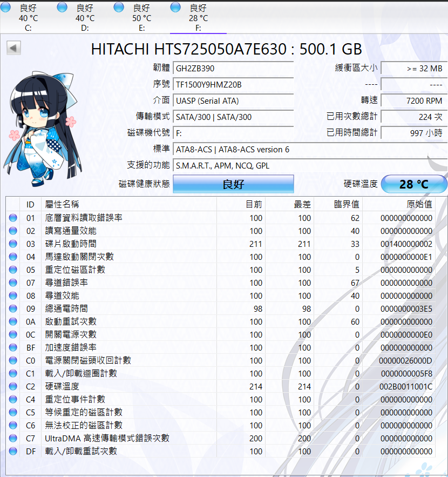Click status icon for 開關電源次數 row
The image size is (448, 477).
click(x=13, y=334)
